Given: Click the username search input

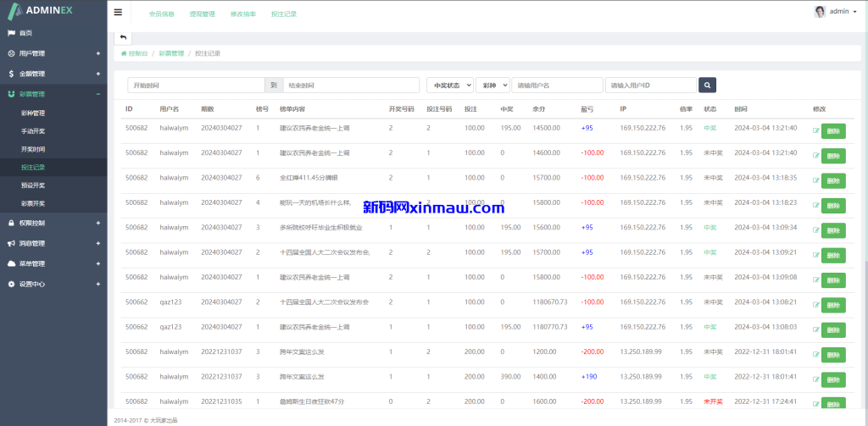Looking at the screenshot, I should (x=557, y=86).
